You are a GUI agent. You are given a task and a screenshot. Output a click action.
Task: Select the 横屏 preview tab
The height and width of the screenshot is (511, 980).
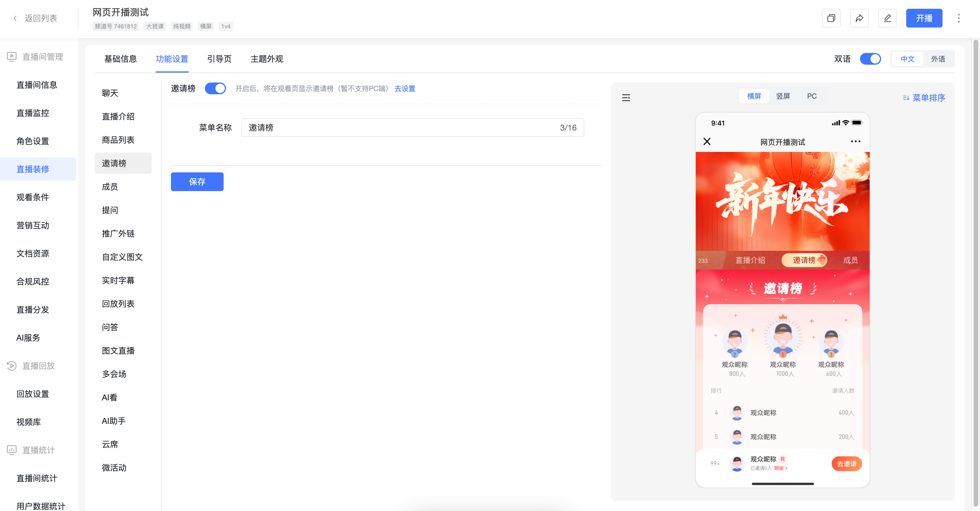coord(754,96)
